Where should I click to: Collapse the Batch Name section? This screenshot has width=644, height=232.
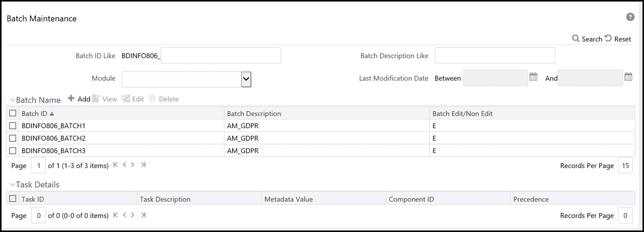pyautogui.click(x=12, y=100)
